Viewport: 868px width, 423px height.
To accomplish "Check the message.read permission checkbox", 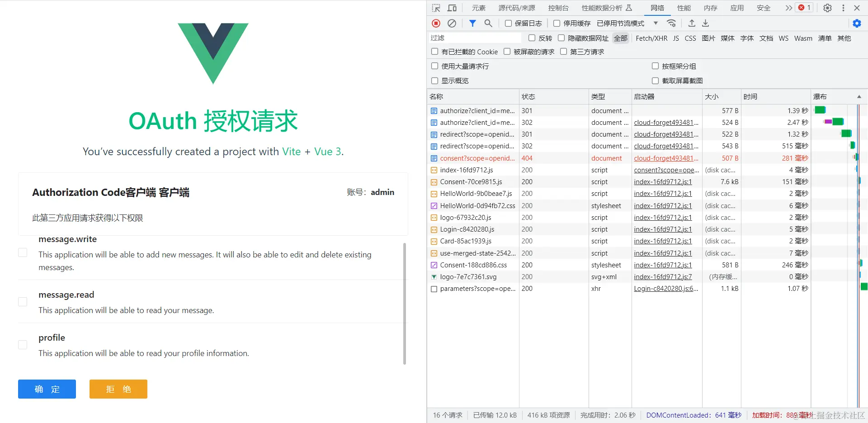I will pos(23,302).
